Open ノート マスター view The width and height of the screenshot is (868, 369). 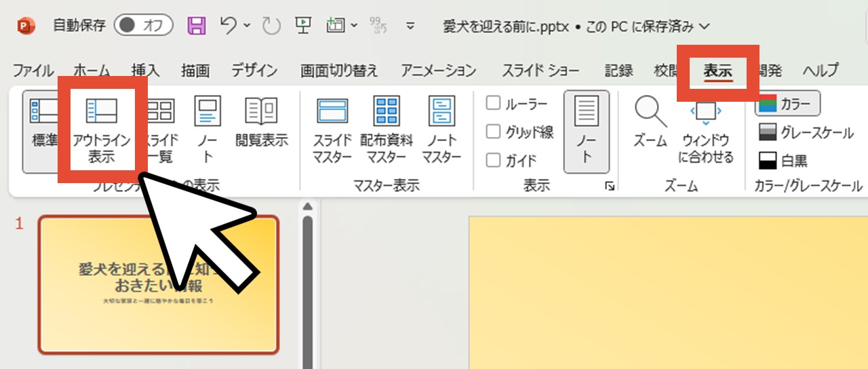point(441,131)
